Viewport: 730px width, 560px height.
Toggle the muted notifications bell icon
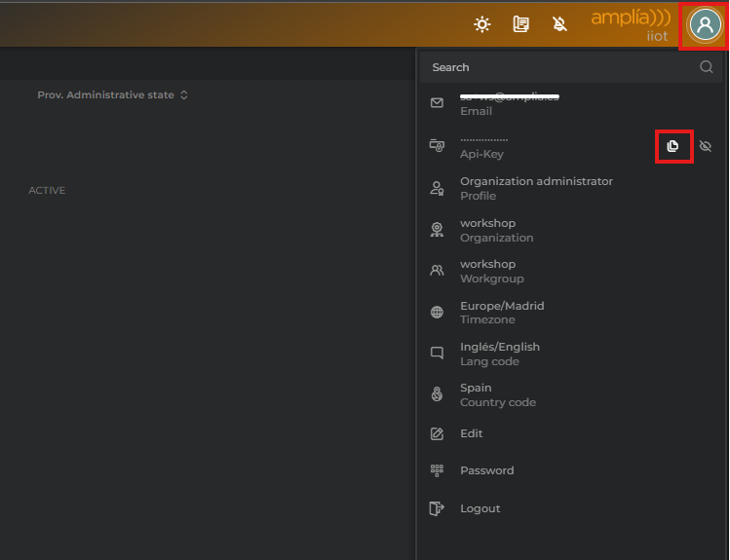pyautogui.click(x=559, y=24)
